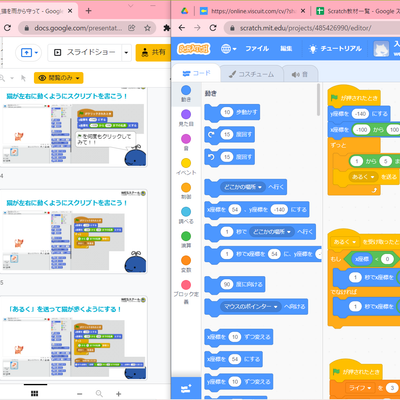This screenshot has width=400, height=400.
Task: Open the Scratch account avatar
Action: [x=381, y=49]
